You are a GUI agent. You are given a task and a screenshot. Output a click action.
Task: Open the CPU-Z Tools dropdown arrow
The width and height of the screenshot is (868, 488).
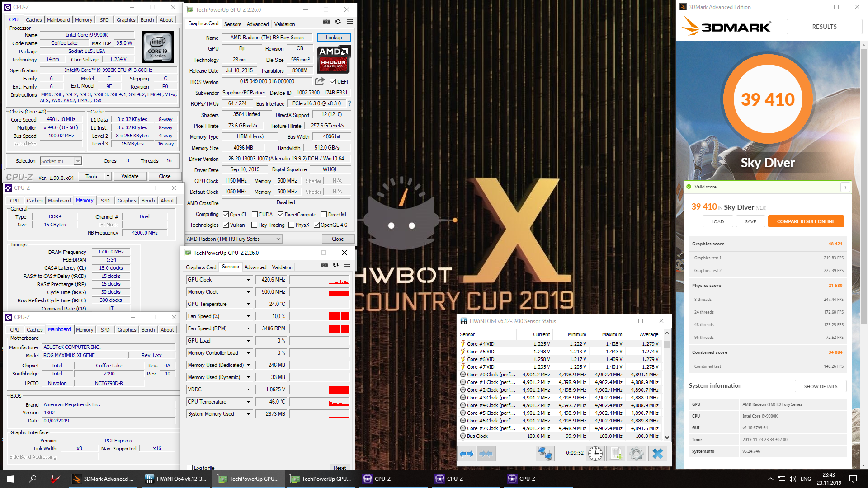point(108,176)
